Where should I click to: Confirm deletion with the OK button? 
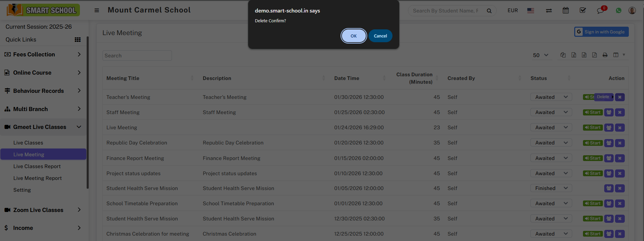[353, 36]
